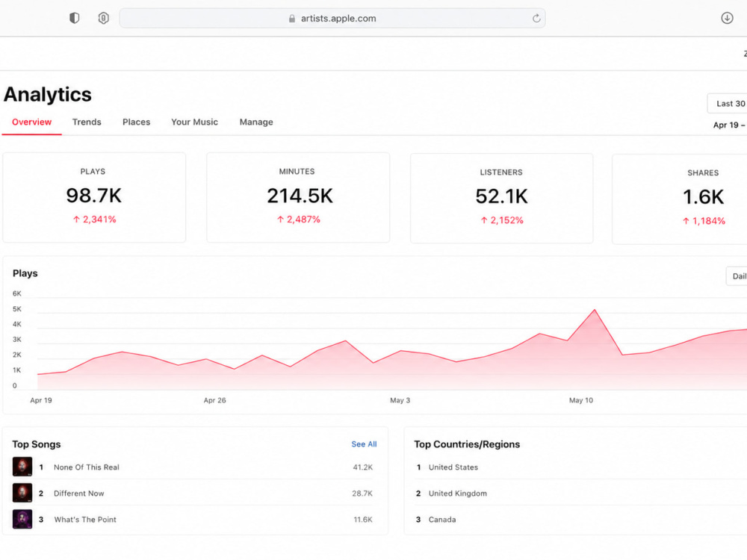Select United Kingdom in Top Countries/Regions

point(458,494)
